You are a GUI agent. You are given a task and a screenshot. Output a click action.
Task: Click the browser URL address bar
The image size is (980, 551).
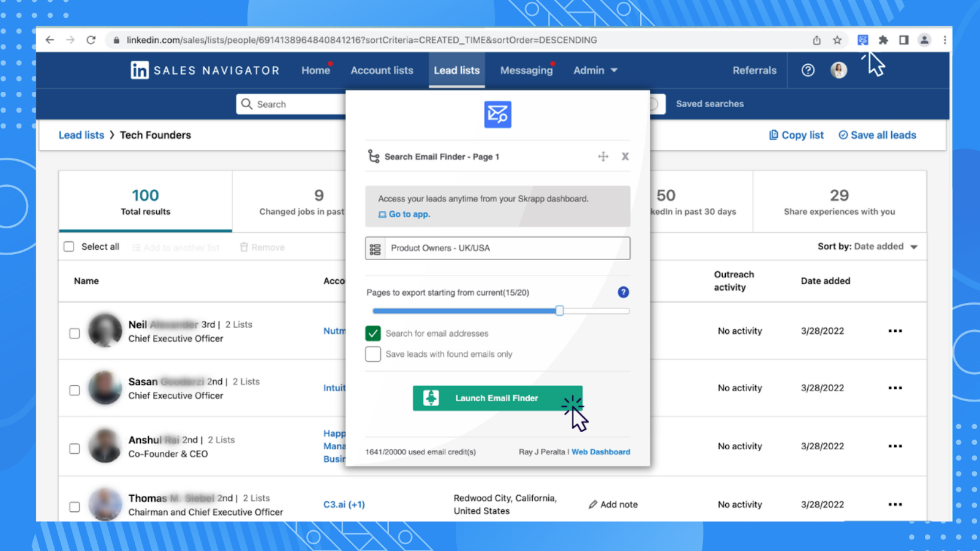click(x=361, y=40)
